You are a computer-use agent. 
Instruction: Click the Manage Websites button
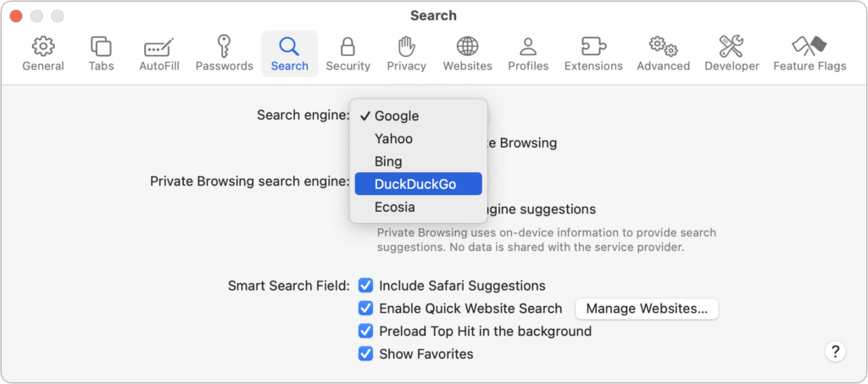[x=647, y=309]
